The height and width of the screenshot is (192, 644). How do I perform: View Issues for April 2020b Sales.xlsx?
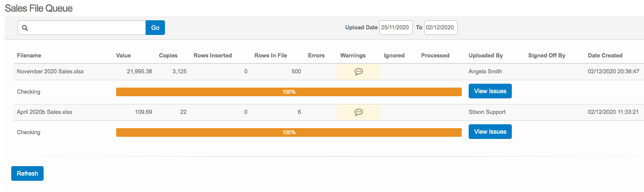pos(490,132)
